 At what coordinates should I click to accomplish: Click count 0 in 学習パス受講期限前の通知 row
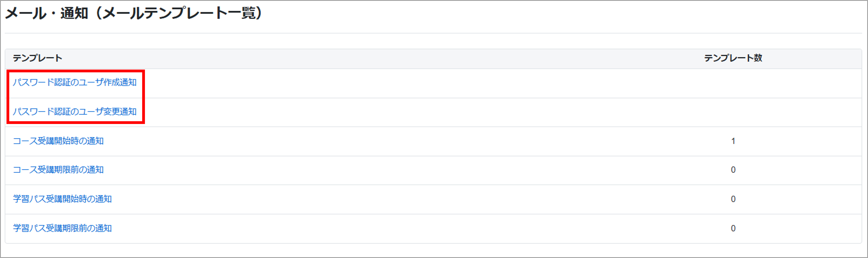(733, 228)
